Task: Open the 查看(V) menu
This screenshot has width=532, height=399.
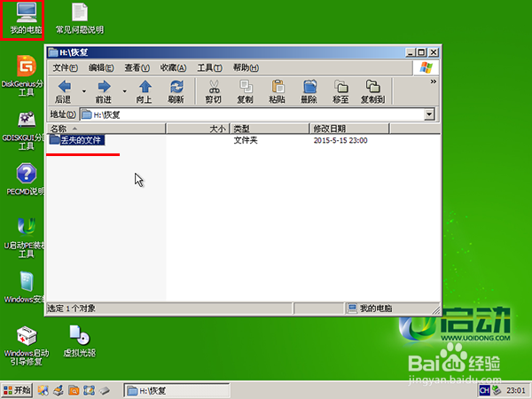Action: point(137,68)
